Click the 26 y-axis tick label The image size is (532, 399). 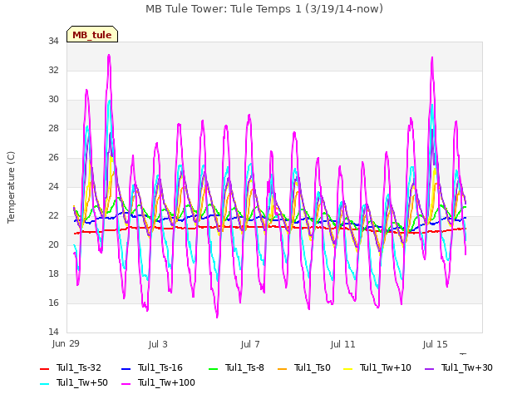click(53, 157)
